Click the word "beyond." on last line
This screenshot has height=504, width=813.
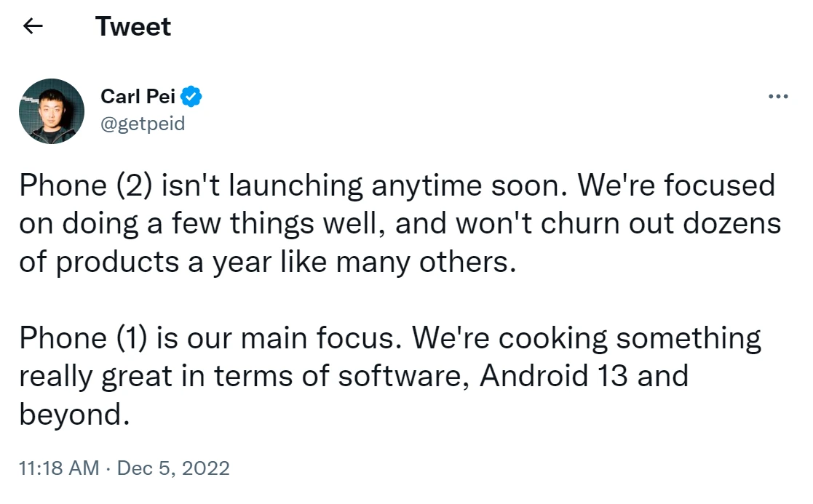click(75, 415)
